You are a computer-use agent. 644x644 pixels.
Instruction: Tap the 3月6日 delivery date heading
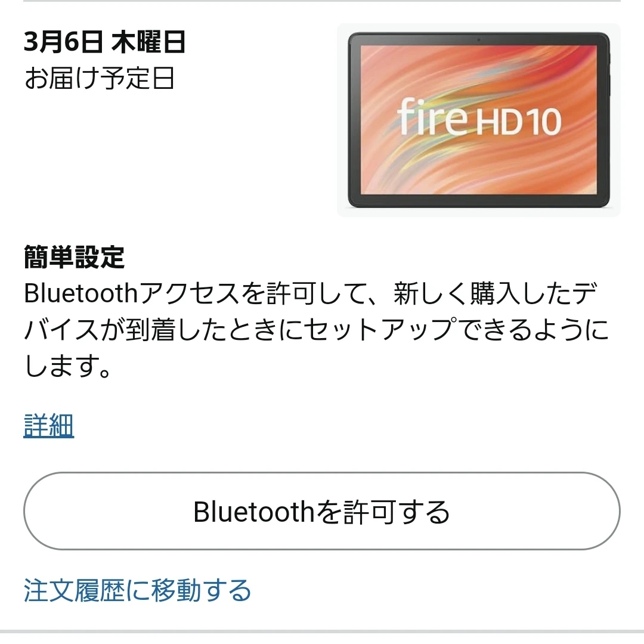(x=63, y=42)
